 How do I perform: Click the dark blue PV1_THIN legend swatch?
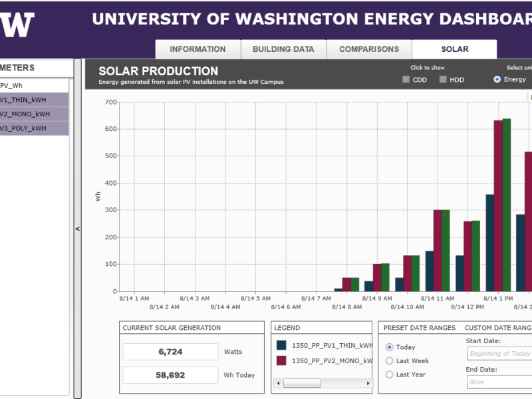click(x=282, y=345)
